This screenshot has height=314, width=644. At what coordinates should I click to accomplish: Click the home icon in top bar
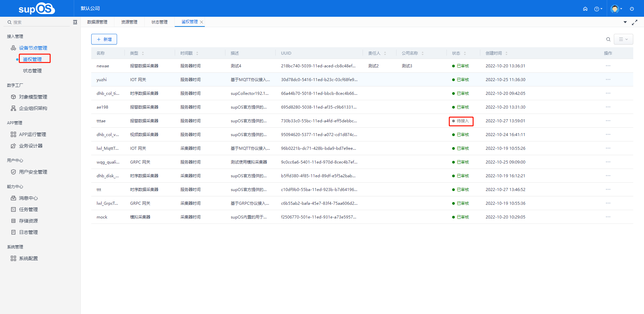(x=585, y=9)
